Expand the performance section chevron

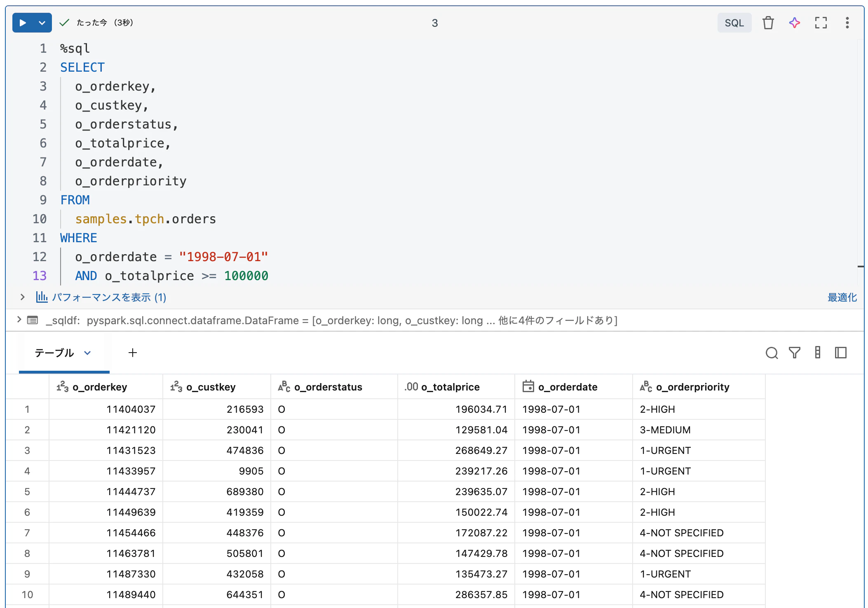pos(22,297)
